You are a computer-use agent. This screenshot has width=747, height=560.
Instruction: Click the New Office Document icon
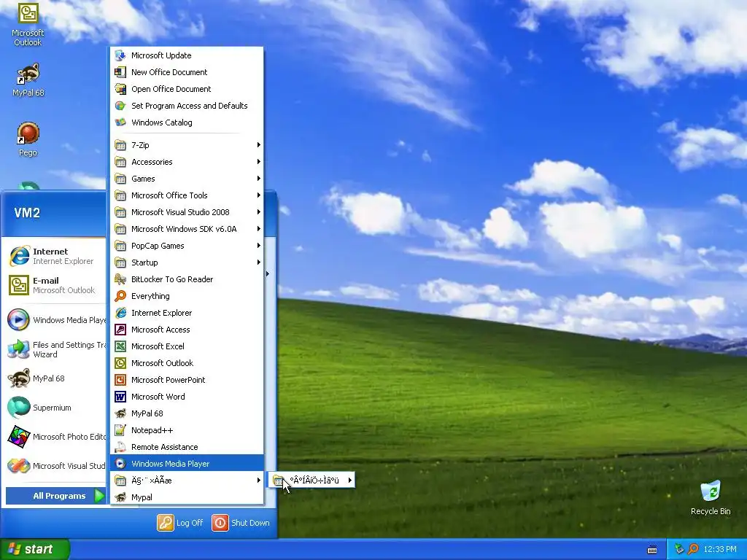click(x=120, y=72)
